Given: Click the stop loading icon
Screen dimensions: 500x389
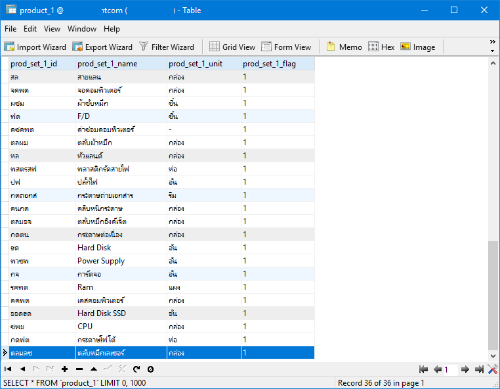Looking at the screenshot, I should [151, 369].
